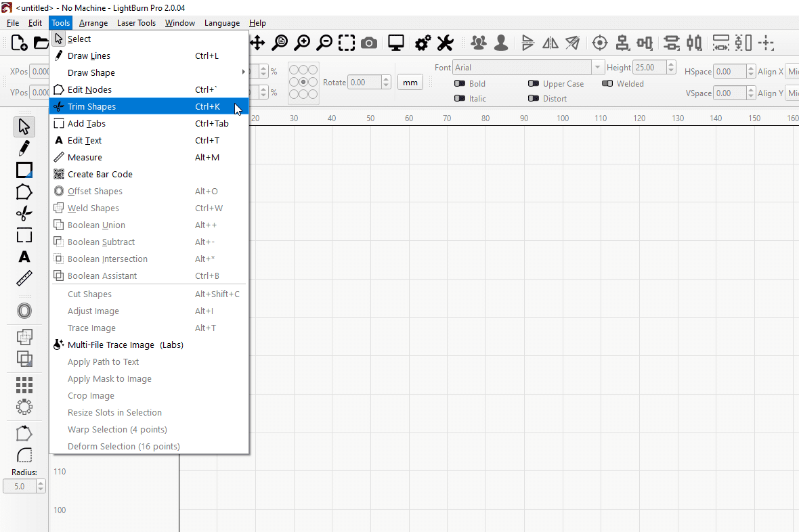Select the Pencil Draw Lines tool in sidebar
Viewport: 799px width, 532px height.
[24, 148]
